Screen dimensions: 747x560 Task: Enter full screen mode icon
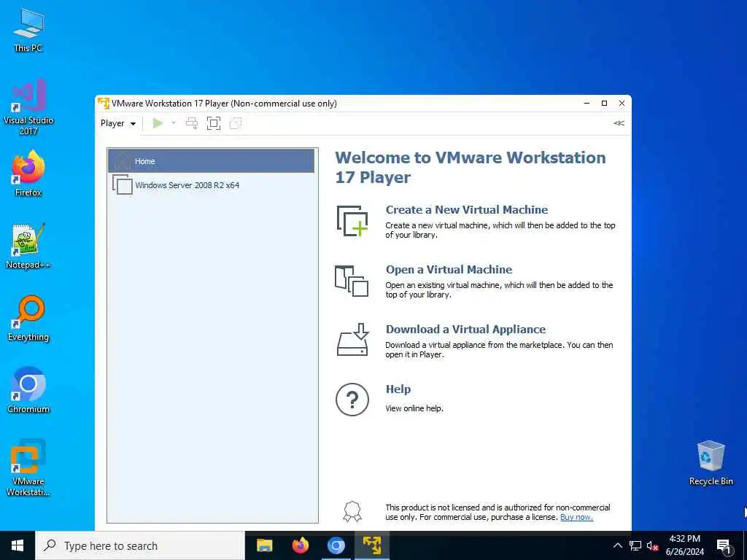[x=214, y=123]
